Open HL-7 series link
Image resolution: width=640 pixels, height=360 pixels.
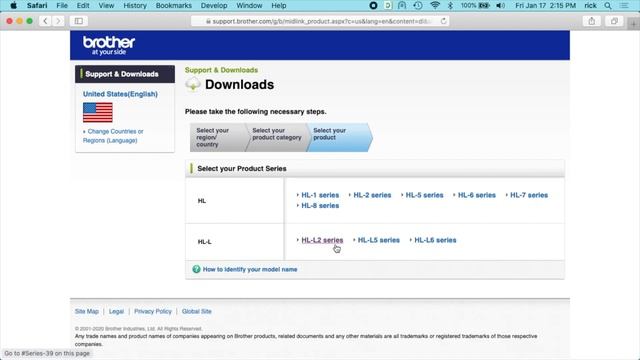coord(529,195)
